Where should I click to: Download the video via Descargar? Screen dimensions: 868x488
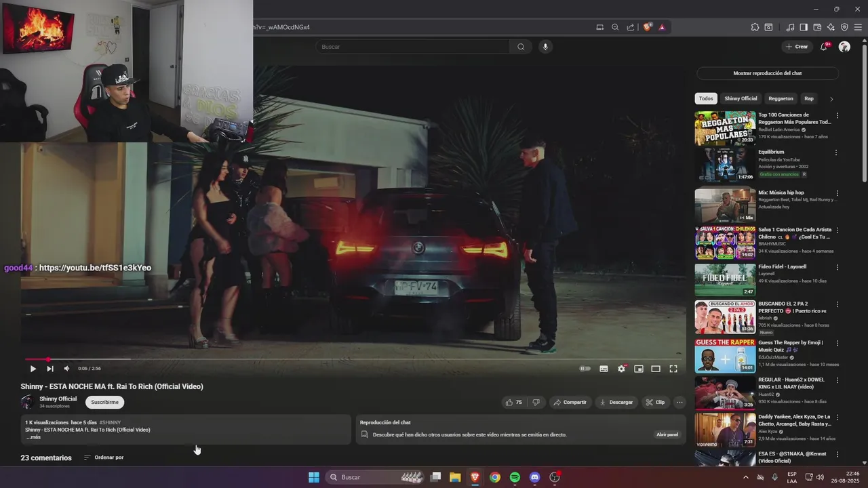pyautogui.click(x=616, y=402)
